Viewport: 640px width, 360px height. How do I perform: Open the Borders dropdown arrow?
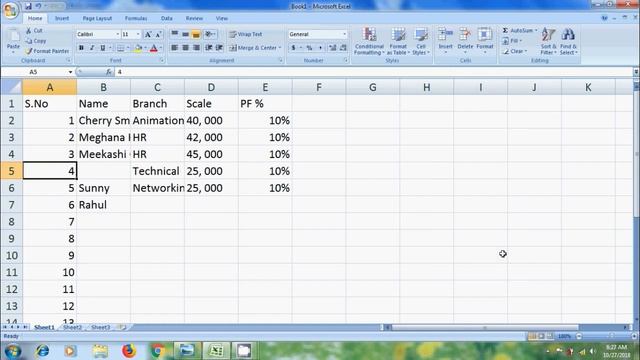coord(128,48)
